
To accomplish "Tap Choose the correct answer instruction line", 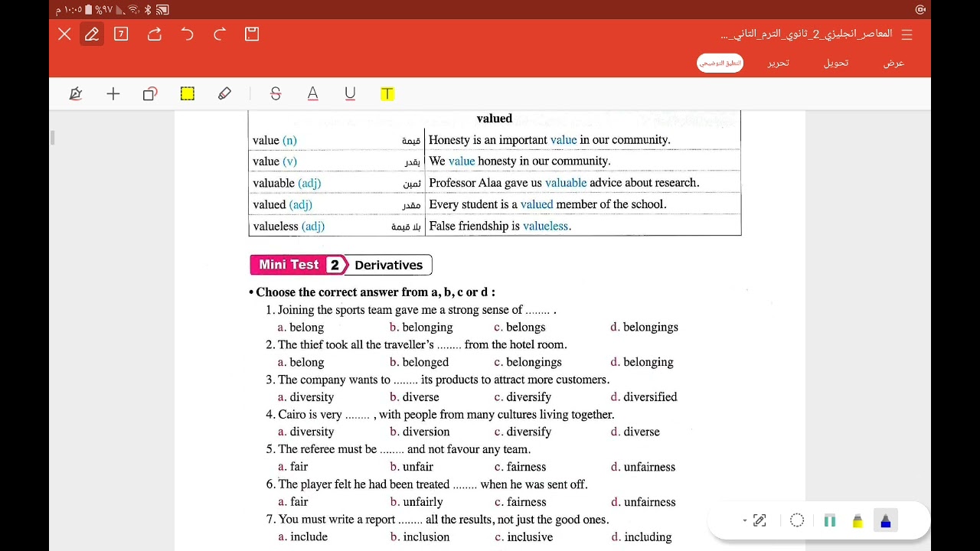I will point(375,292).
